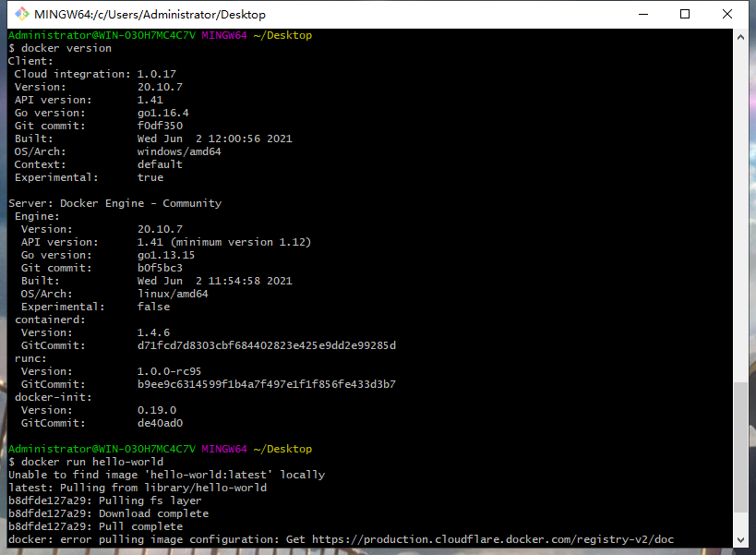Click the vertical scrollbar thumb
Viewport: 756px width, 555px height.
pos(740,448)
